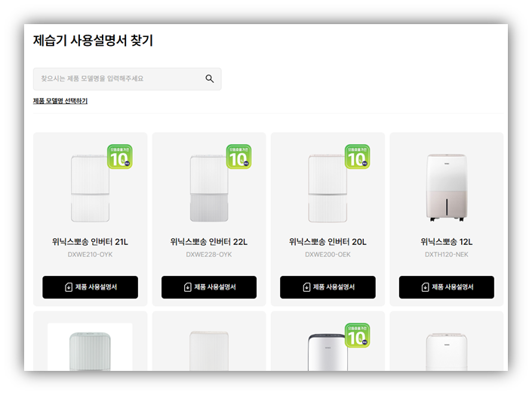Image resolution: width=532 pixels, height=395 pixels.
Task: Click model number DXWE210-OYK
Action: point(91,255)
